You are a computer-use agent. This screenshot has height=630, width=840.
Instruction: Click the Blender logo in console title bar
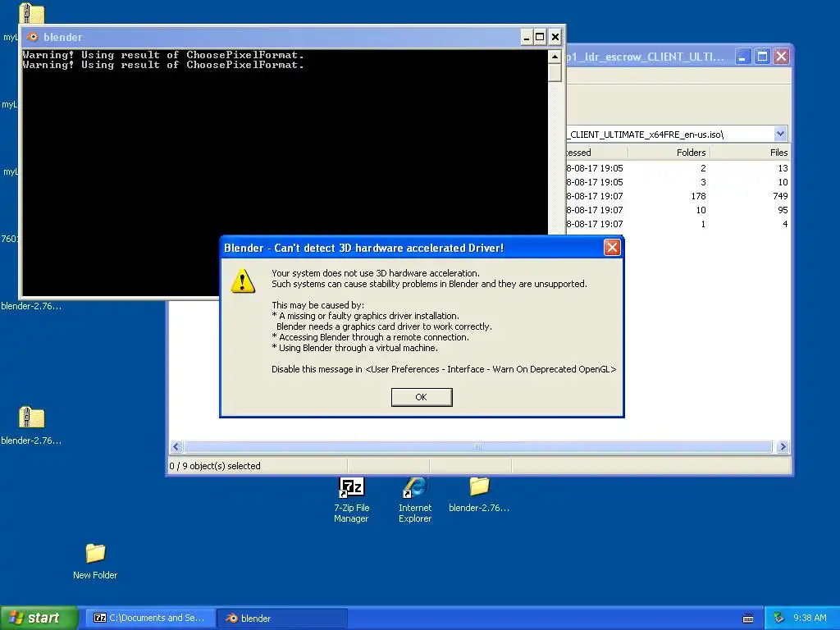(33, 37)
